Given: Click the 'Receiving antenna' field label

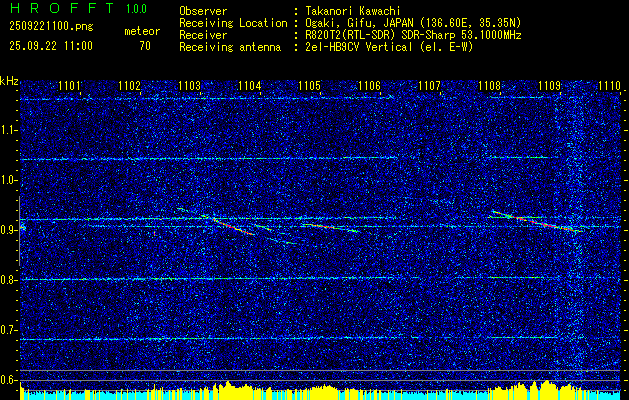Looking at the screenshot, I should (x=230, y=47).
